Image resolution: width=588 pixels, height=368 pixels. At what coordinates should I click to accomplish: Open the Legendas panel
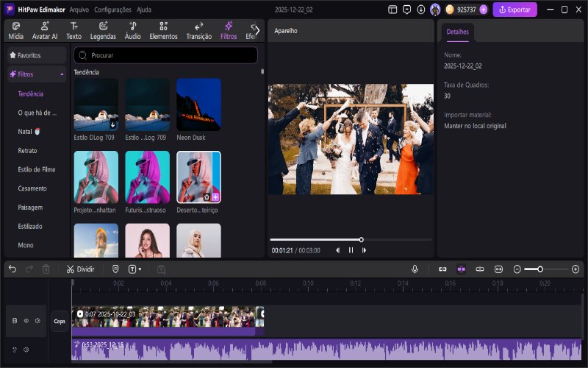[103, 31]
